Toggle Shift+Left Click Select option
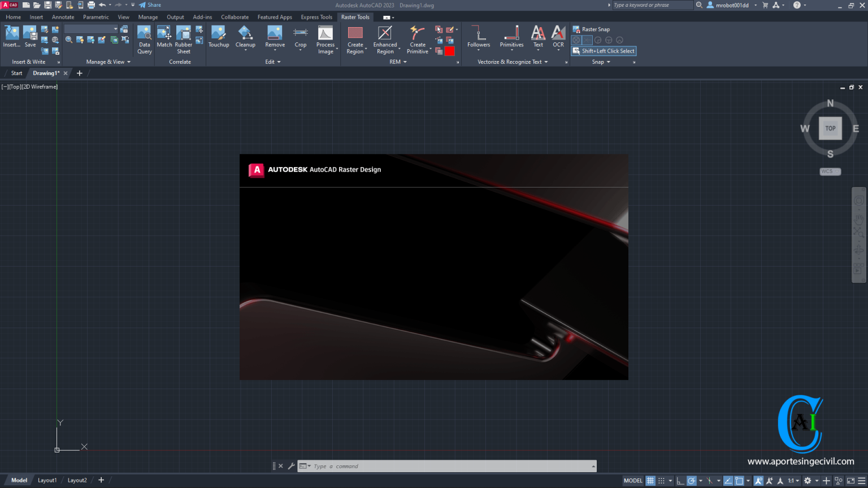868x488 pixels. click(x=604, y=51)
